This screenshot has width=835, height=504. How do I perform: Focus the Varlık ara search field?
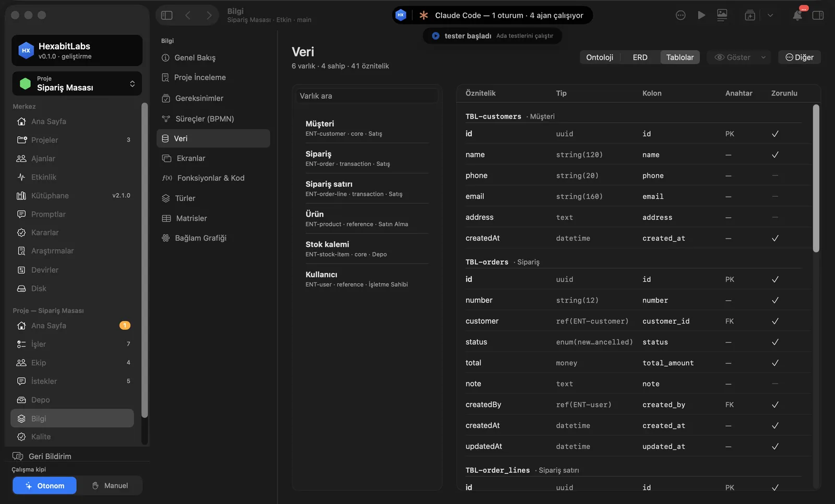(367, 96)
